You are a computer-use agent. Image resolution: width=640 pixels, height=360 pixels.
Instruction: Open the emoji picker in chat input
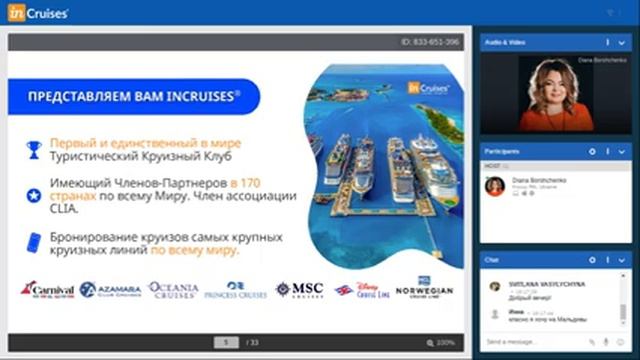620,342
